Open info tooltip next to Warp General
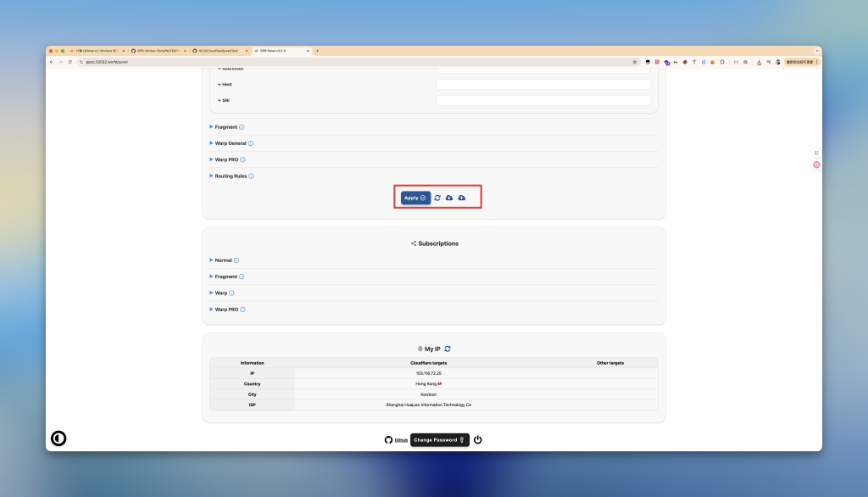 pyautogui.click(x=251, y=143)
